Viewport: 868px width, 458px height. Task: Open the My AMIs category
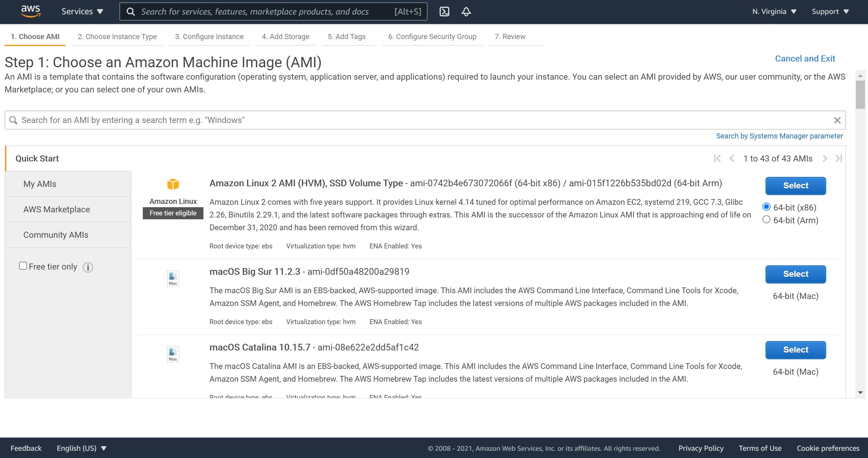(69, 184)
